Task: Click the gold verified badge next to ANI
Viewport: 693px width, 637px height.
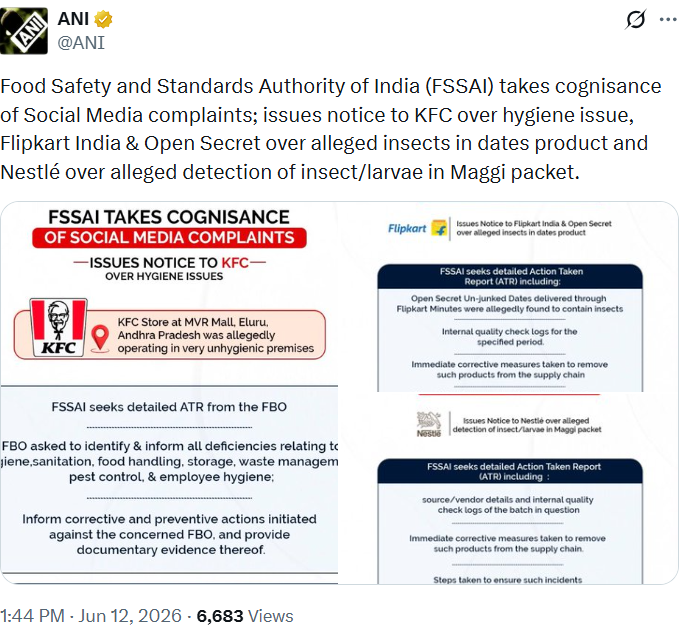Action: (103, 19)
